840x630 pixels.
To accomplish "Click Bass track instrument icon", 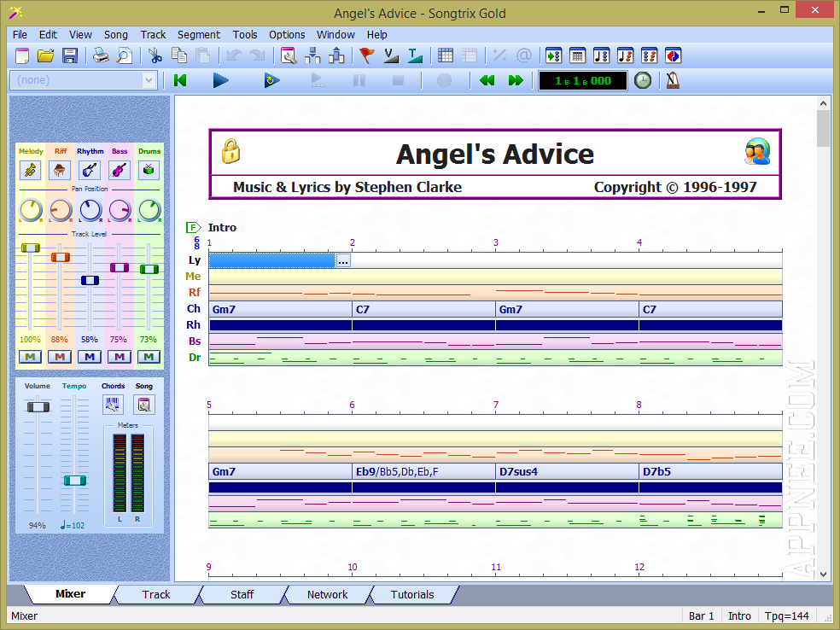I will (119, 171).
